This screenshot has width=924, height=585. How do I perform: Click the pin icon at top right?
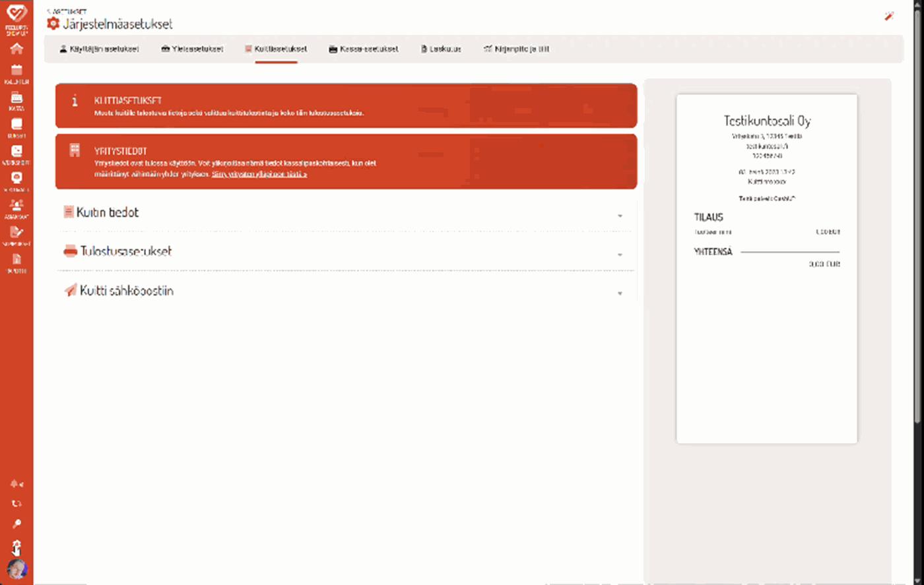tap(889, 16)
